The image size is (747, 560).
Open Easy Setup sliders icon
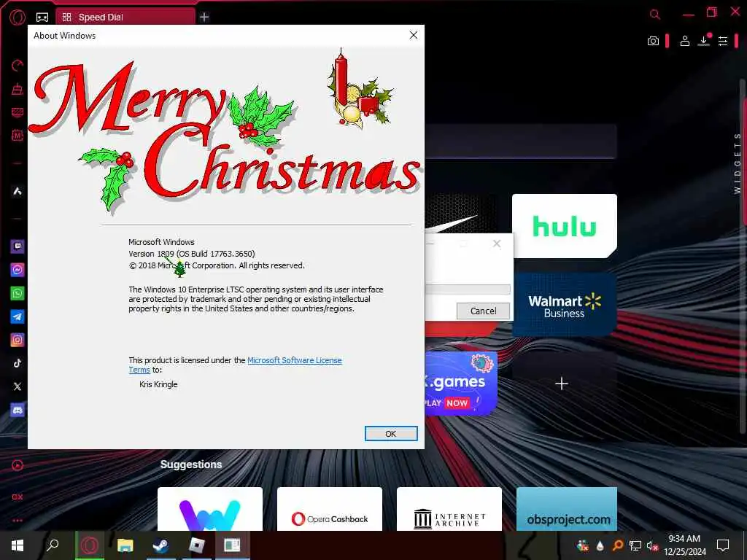pyautogui.click(x=723, y=41)
